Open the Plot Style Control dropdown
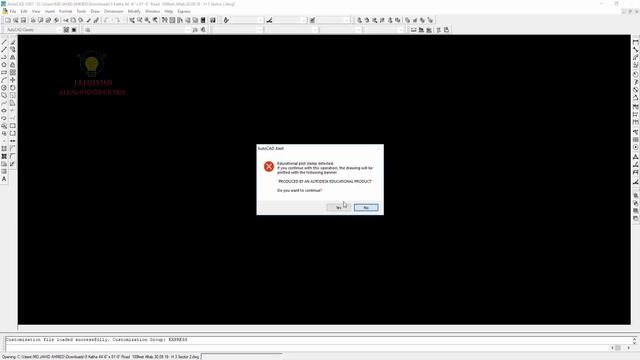Screen dimensions: 640x360 [401, 30]
